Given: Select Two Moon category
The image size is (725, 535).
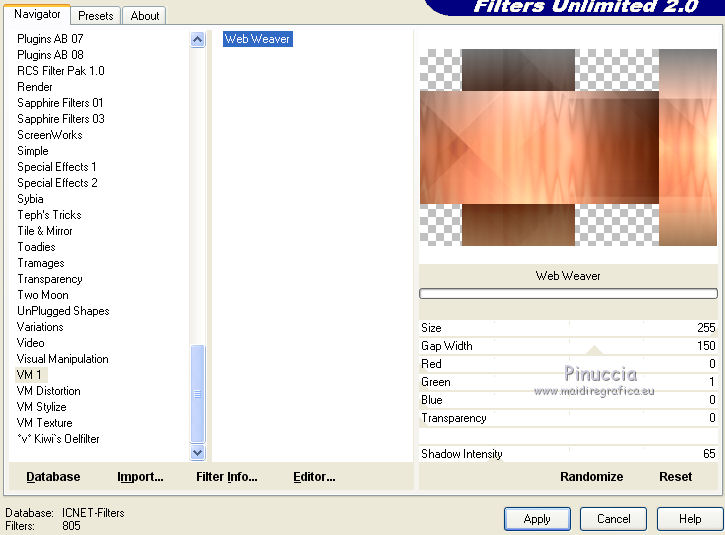Looking at the screenshot, I should click(x=43, y=295).
